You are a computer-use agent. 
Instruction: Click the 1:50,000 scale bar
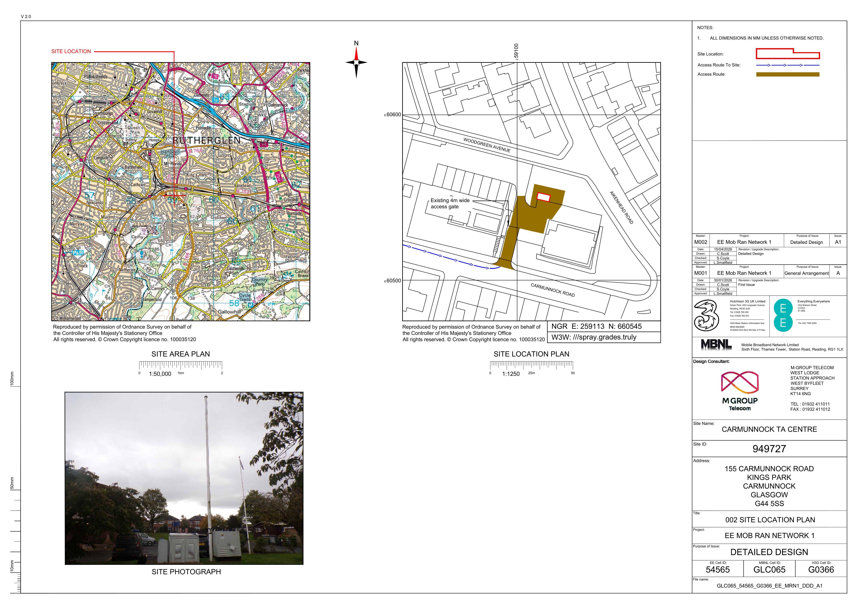(181, 368)
